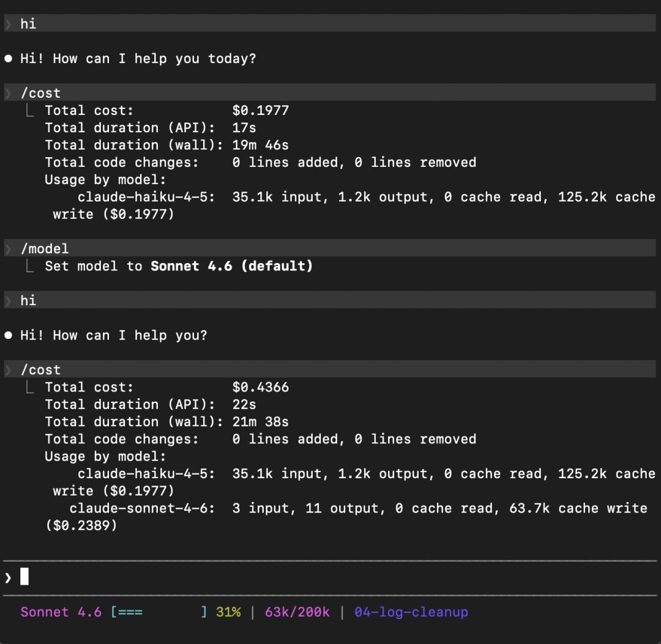Click the 21m 38s wall duration value
Screen dimensions: 661x644
tap(261, 421)
